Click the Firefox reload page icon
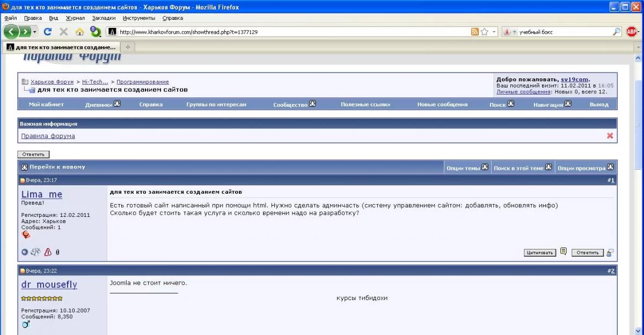Screen dimensions: 644x335 point(48,32)
